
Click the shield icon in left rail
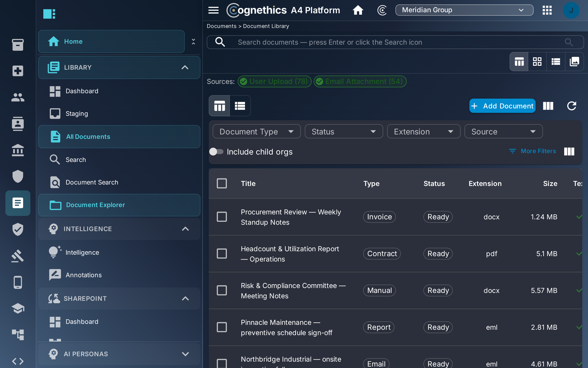(x=18, y=176)
